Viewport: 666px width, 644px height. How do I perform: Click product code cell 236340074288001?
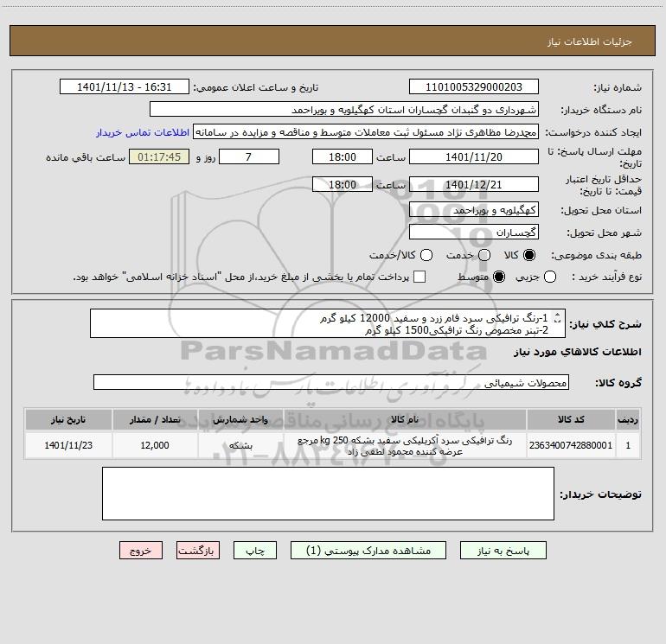[571, 445]
